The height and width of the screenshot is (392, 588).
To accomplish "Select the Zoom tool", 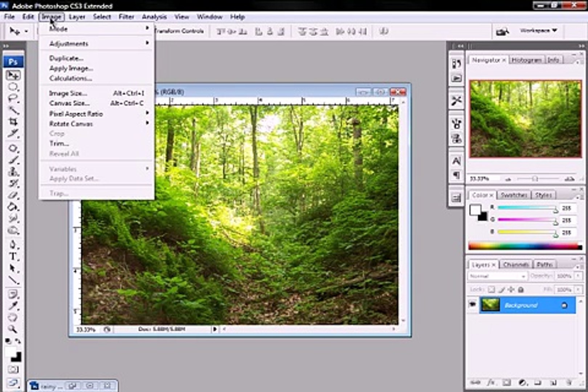I will 13,330.
